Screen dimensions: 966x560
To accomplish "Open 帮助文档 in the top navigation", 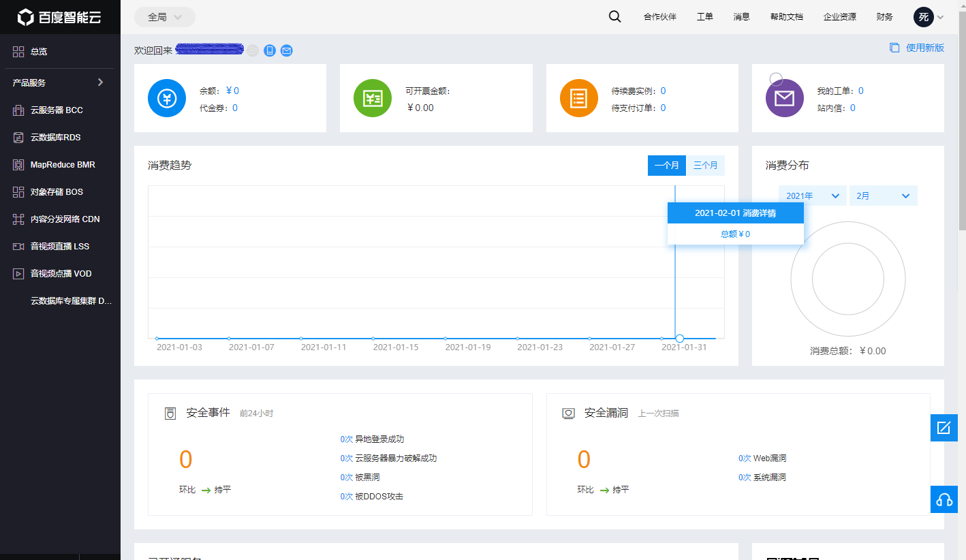I will [787, 17].
